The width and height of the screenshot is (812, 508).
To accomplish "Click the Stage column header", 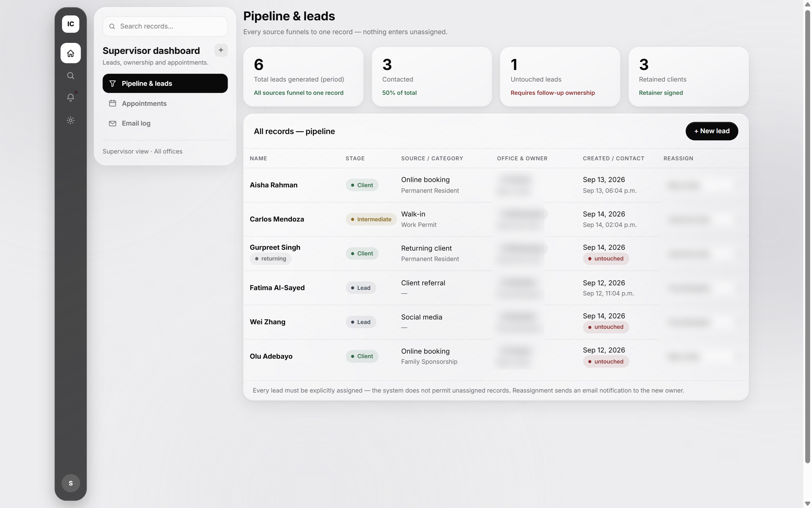I will (355, 158).
